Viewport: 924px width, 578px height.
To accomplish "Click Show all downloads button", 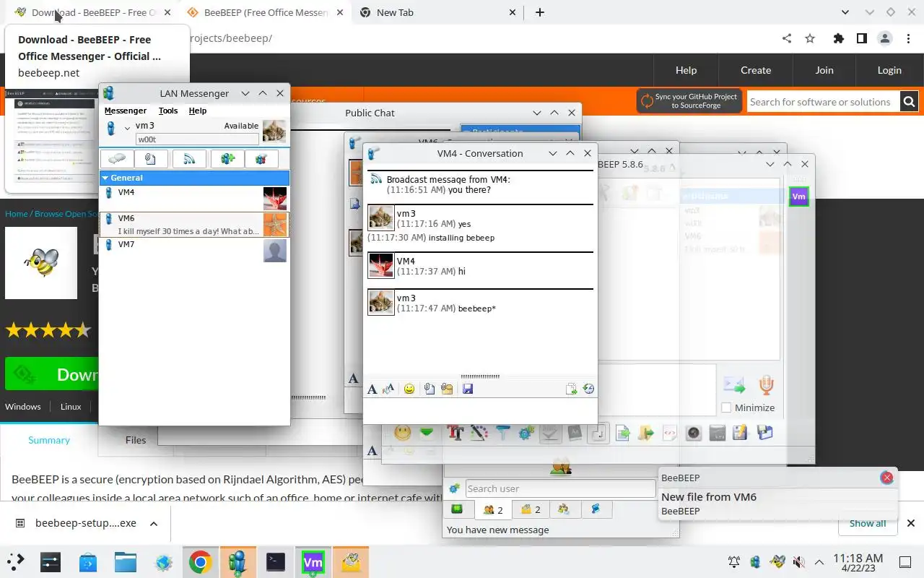I will point(868,523).
